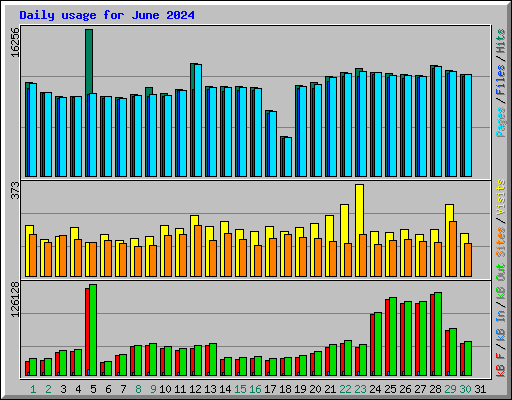Click the 'Visits' legend label

[501, 197]
